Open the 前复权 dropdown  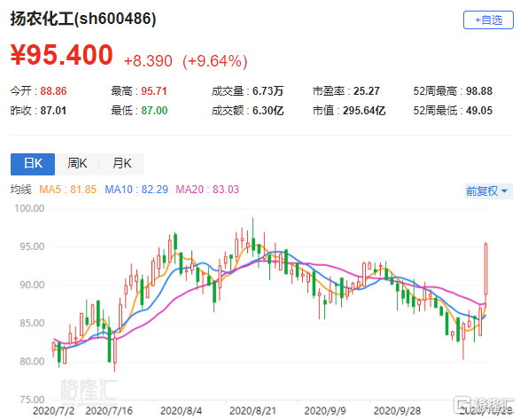(x=488, y=191)
